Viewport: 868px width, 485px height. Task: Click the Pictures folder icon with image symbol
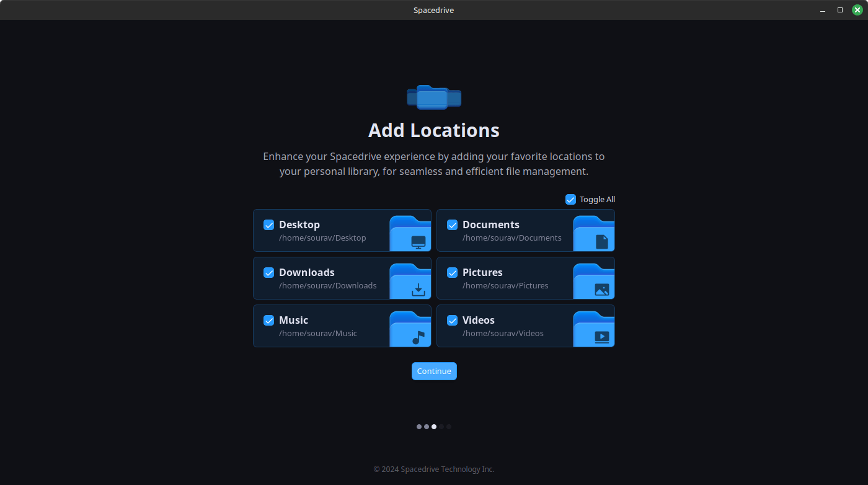click(x=594, y=281)
